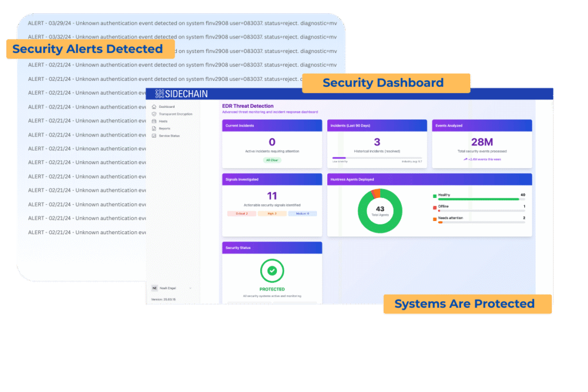Click the 03/32/24 alert log line

(x=182, y=37)
